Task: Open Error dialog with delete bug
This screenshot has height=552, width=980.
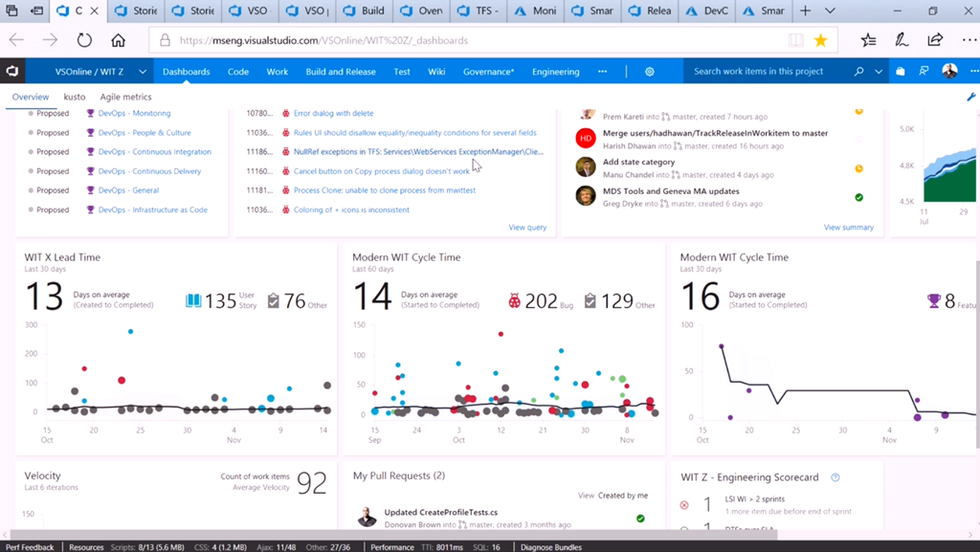Action: pos(333,113)
